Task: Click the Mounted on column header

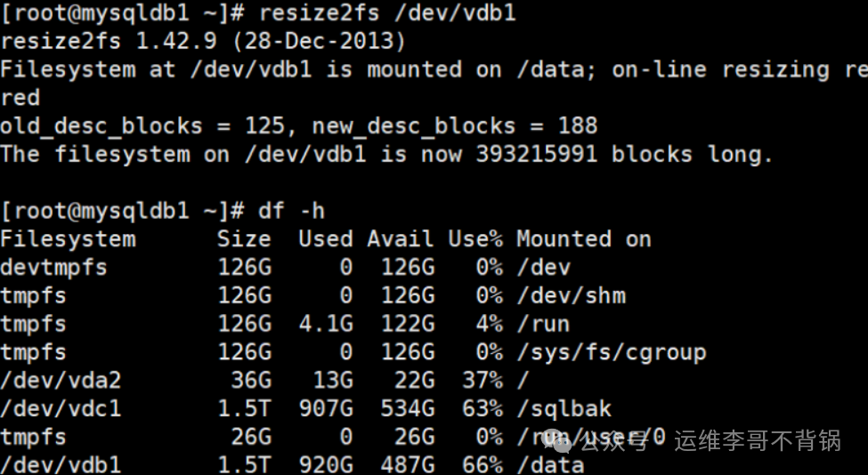Action: pos(584,239)
